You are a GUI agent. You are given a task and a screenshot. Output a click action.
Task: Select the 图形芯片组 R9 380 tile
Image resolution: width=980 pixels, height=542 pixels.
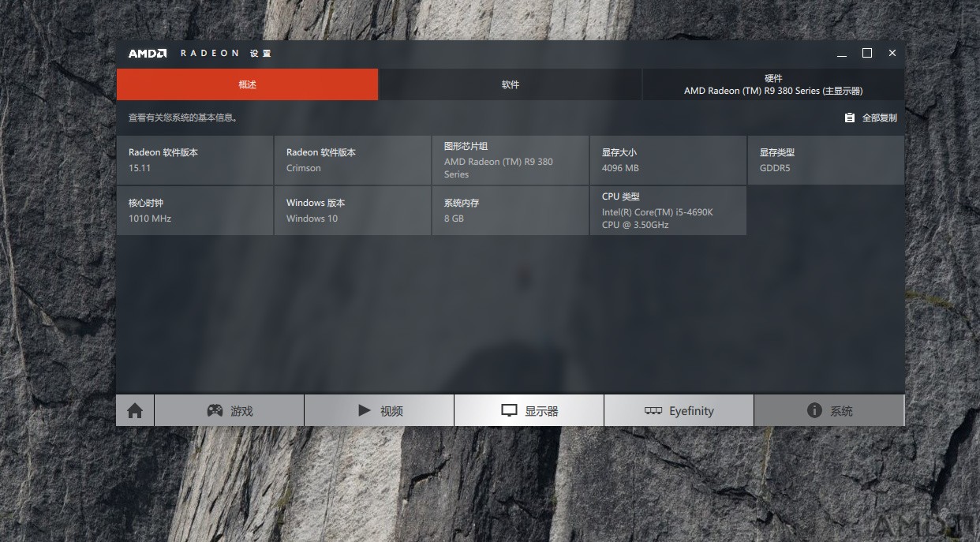click(x=511, y=160)
